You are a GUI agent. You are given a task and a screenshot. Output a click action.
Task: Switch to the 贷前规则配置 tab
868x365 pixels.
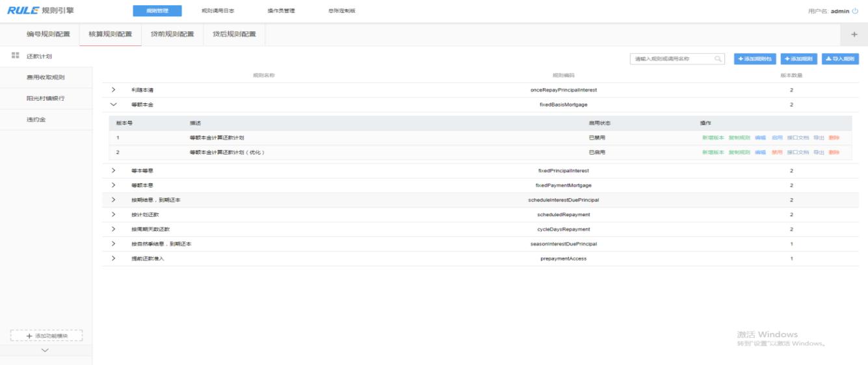172,34
